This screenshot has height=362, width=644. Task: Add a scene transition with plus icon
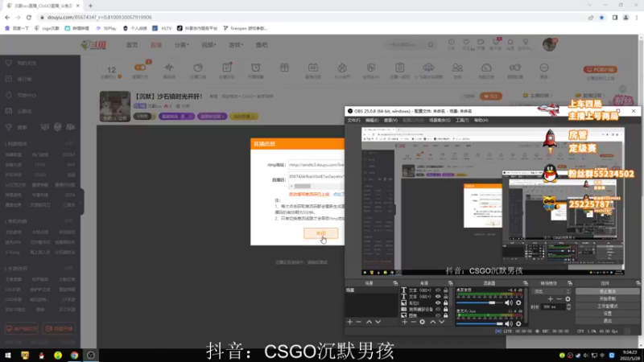pyautogui.click(x=551, y=298)
